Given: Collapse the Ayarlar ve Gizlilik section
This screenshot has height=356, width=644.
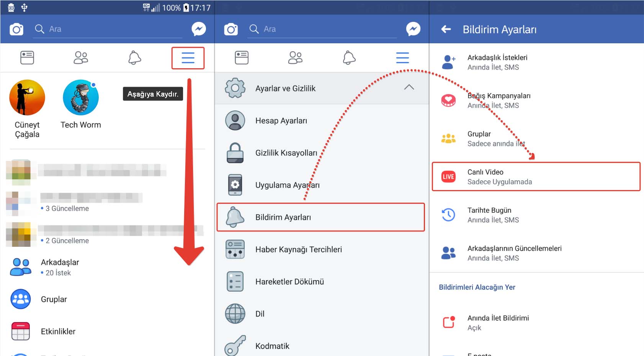Looking at the screenshot, I should (x=409, y=87).
